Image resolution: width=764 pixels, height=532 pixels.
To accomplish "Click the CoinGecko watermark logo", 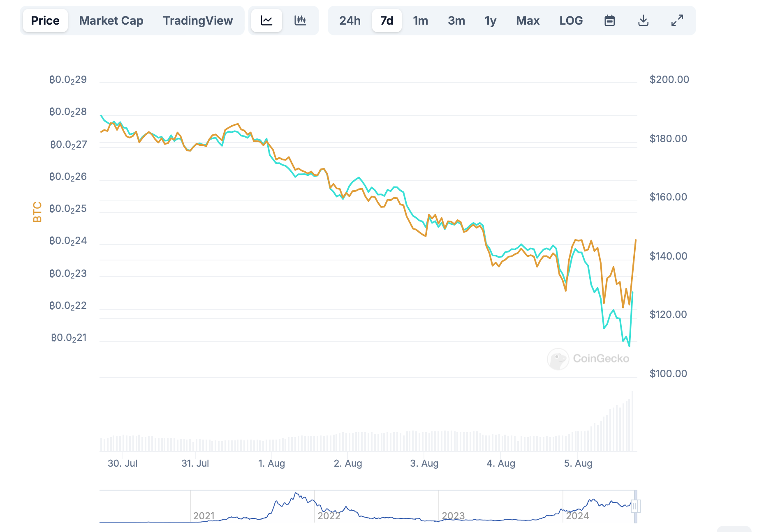I will click(589, 358).
